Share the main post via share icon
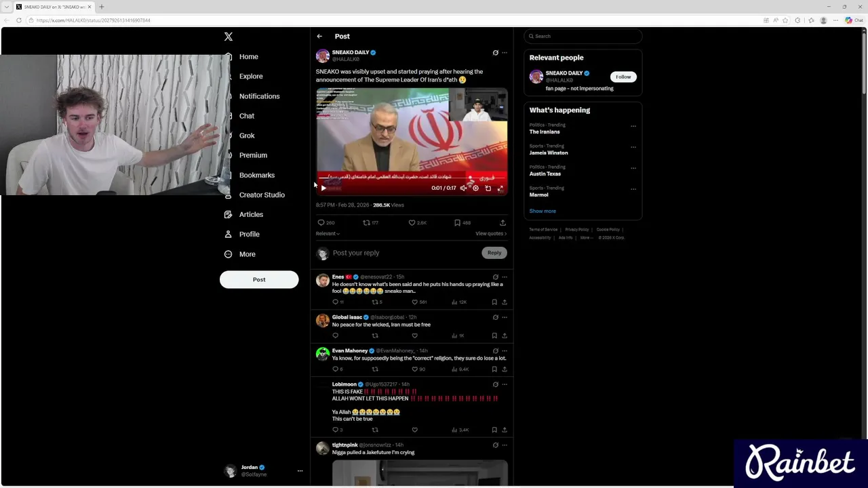 (x=502, y=222)
